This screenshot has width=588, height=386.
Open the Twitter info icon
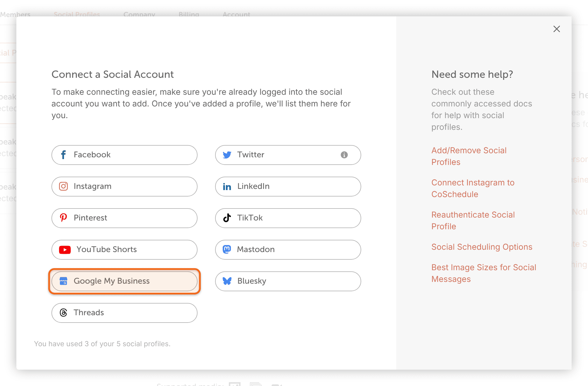[344, 155]
